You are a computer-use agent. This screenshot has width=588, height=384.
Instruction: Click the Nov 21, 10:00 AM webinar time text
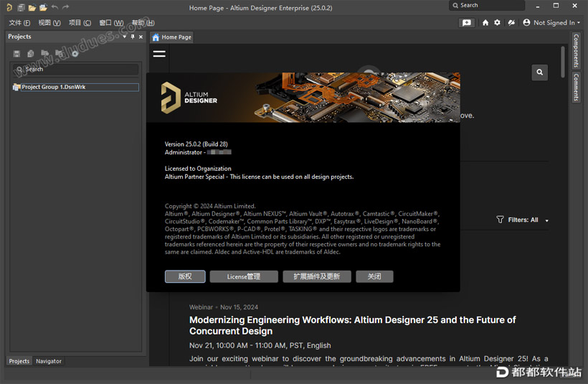point(260,345)
